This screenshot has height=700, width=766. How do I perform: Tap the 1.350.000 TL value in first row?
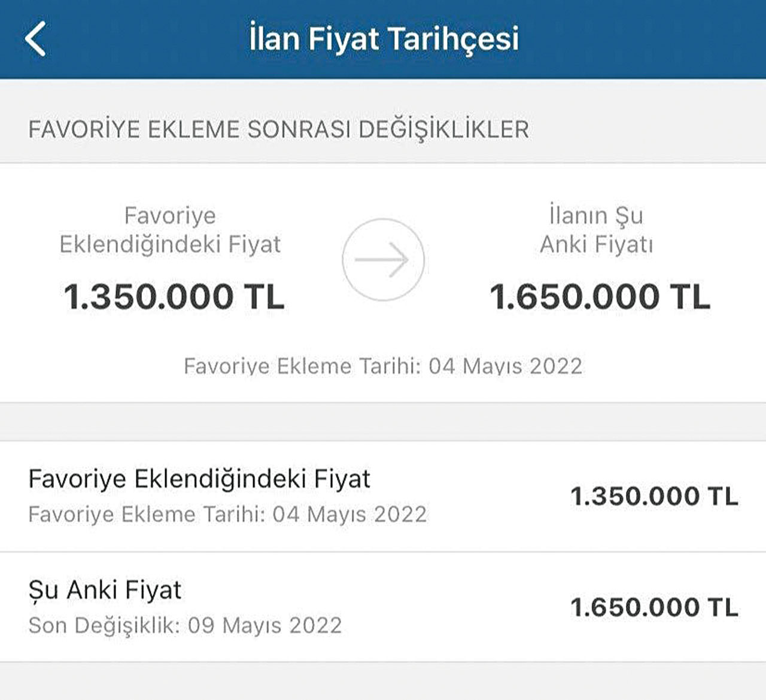pos(653,496)
